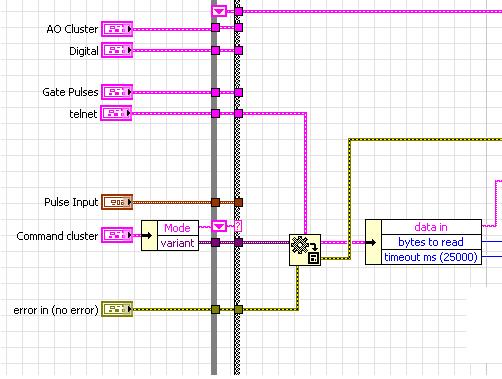Click the Command cluster label
This screenshot has width=502, height=379.
coord(57,236)
